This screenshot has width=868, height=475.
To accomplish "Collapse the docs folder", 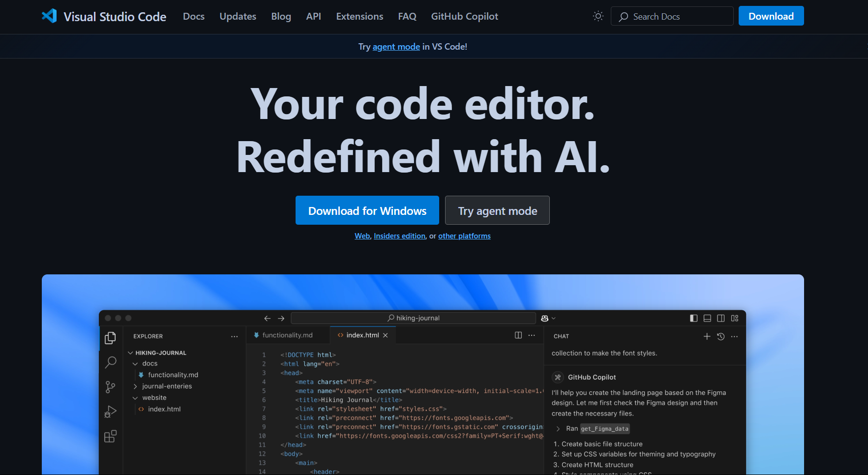I will (136, 363).
